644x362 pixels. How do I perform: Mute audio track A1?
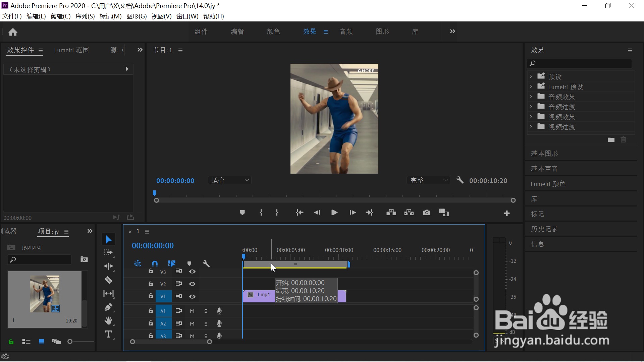(x=192, y=311)
